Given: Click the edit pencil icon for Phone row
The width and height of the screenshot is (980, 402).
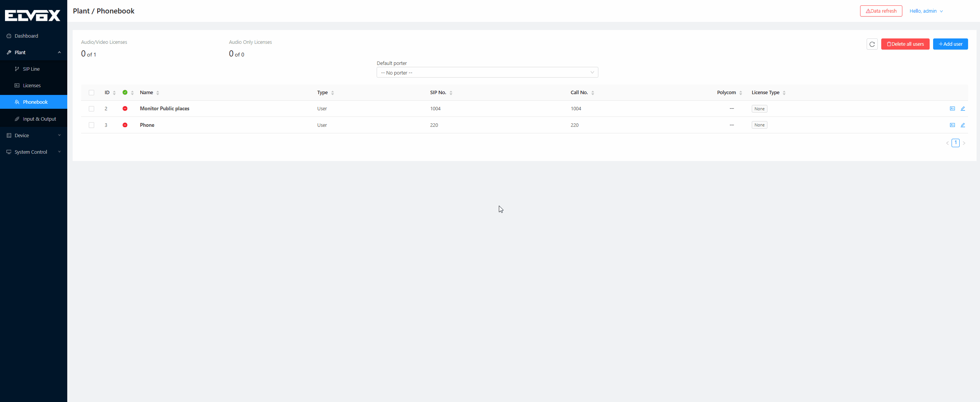Looking at the screenshot, I should tap(963, 125).
